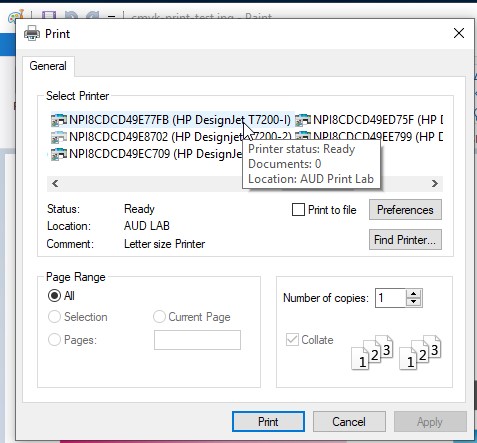Viewport: 477px width, 443px height.
Task: Choose Current Page radio button
Action: 159,317
